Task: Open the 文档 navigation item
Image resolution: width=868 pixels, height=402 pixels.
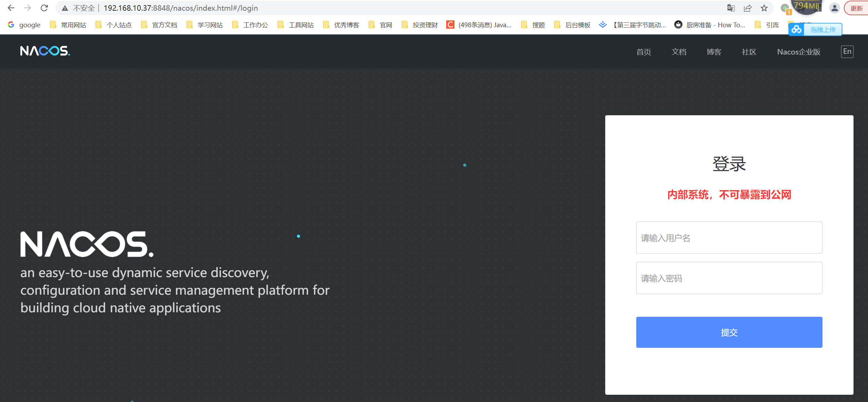Action: click(679, 52)
